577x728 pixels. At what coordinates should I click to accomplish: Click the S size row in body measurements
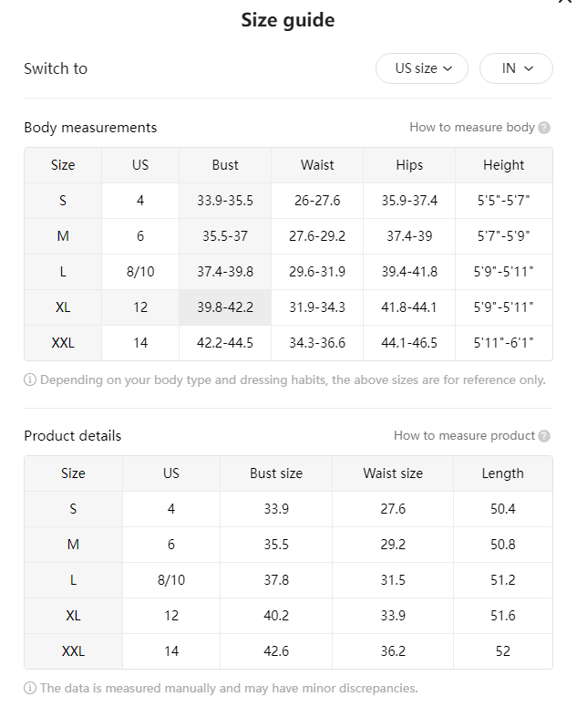coord(288,201)
